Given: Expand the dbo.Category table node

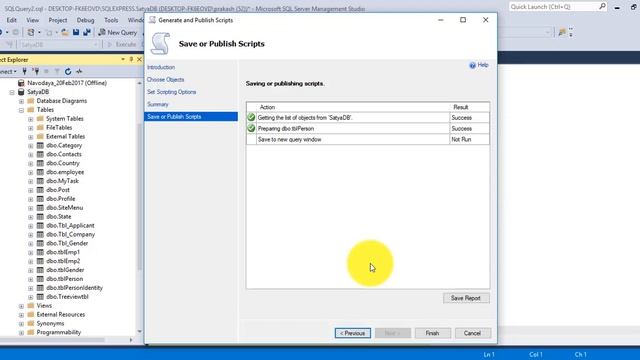Looking at the screenshot, I should [31, 146].
